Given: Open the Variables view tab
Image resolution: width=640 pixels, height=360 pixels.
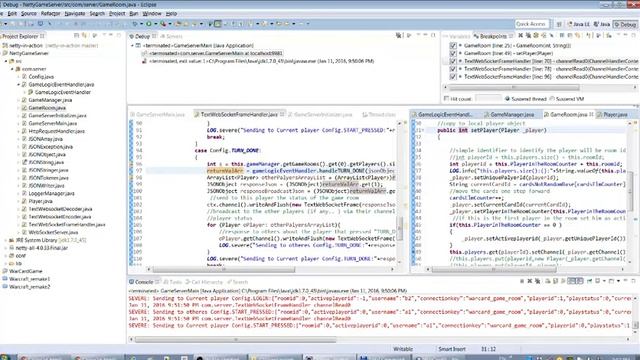Looking at the screenshot, I should click(457, 36).
